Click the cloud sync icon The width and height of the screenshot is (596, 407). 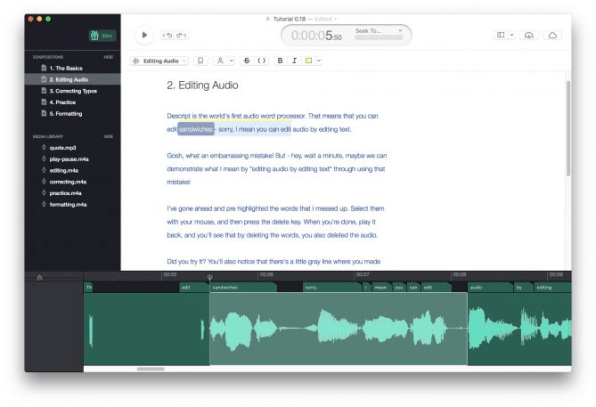tap(552, 35)
